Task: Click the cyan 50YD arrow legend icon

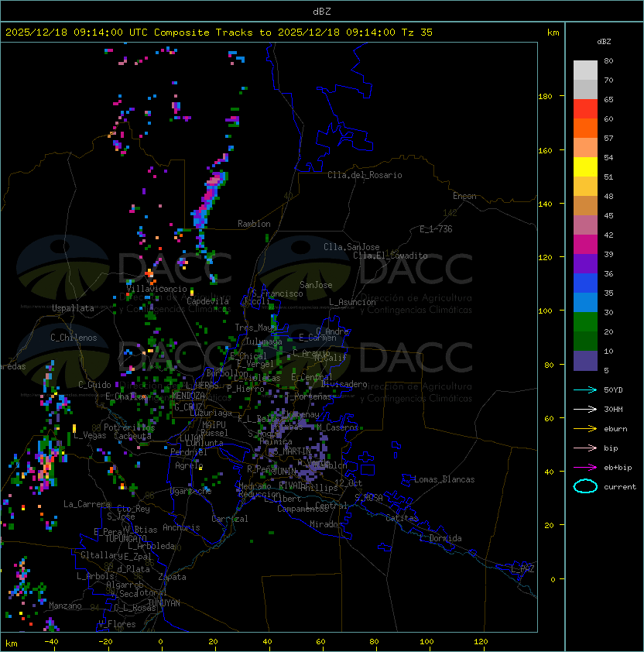Action: click(x=585, y=389)
